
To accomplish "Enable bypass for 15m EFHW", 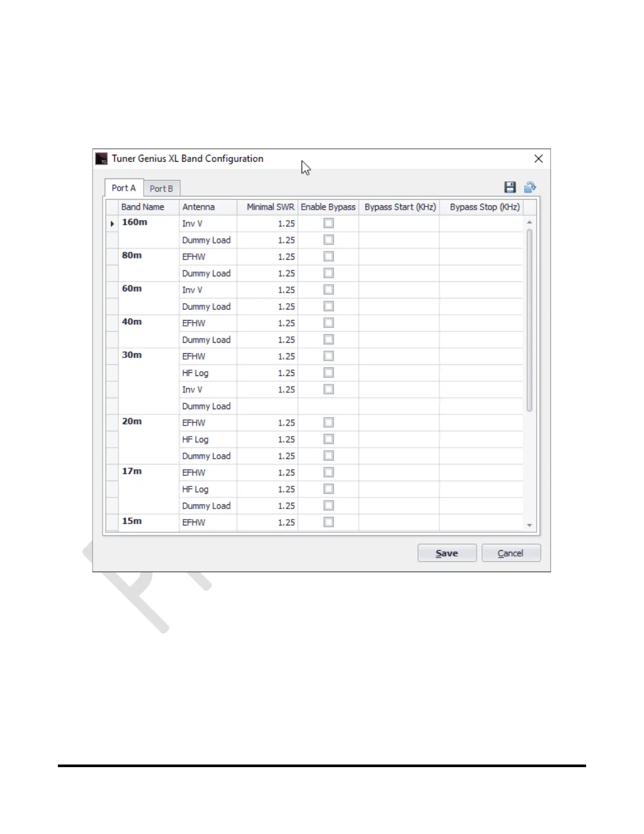I will (329, 522).
